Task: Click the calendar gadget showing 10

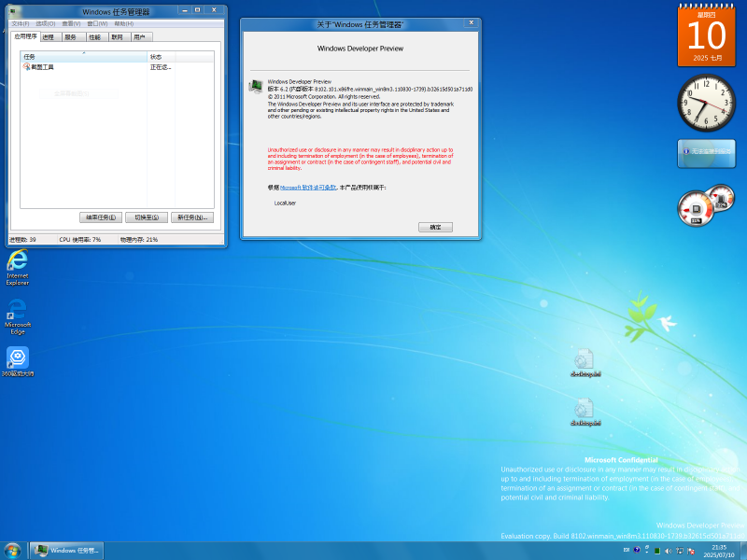Action: [707, 35]
